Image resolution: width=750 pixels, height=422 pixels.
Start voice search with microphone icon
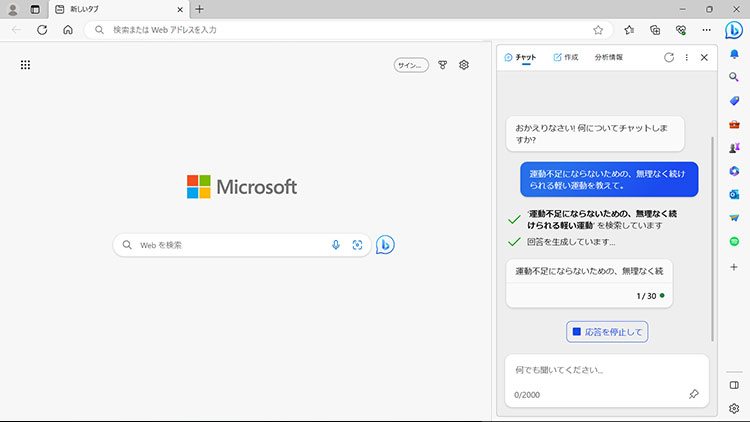[x=336, y=245]
